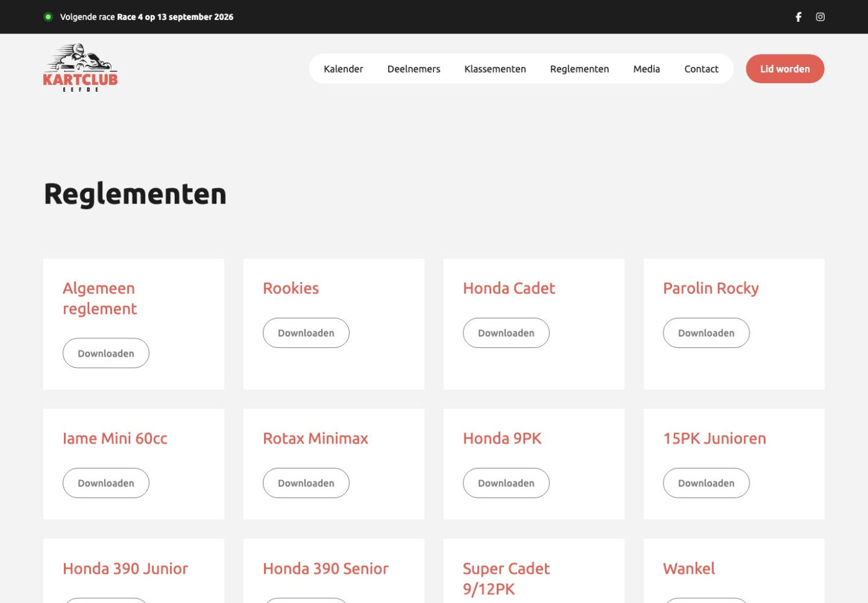Go to the Deelnemers page

[x=414, y=69]
